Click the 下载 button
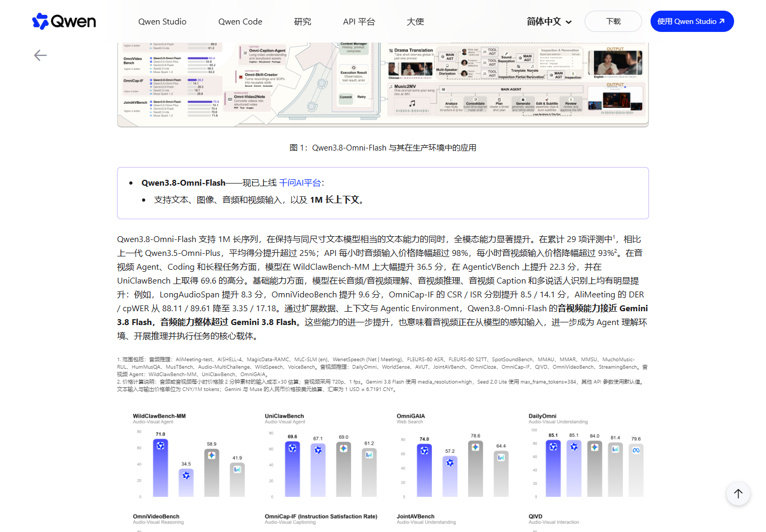Screen dimensions: 766x532 (613, 21)
